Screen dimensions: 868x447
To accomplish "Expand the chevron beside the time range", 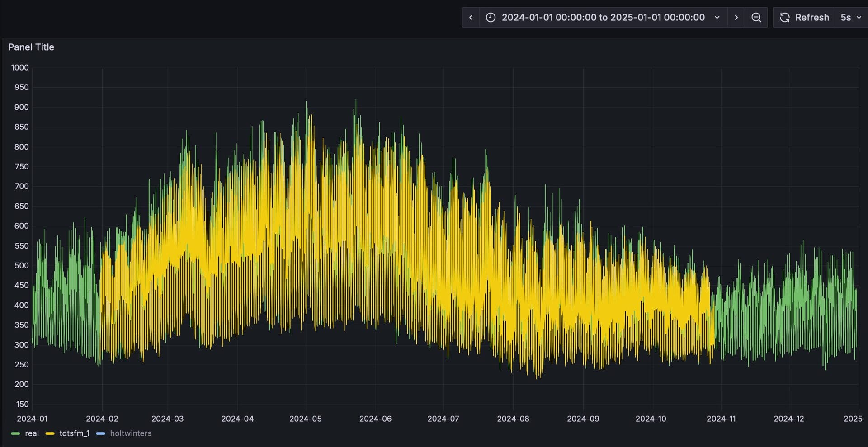I will [717, 18].
